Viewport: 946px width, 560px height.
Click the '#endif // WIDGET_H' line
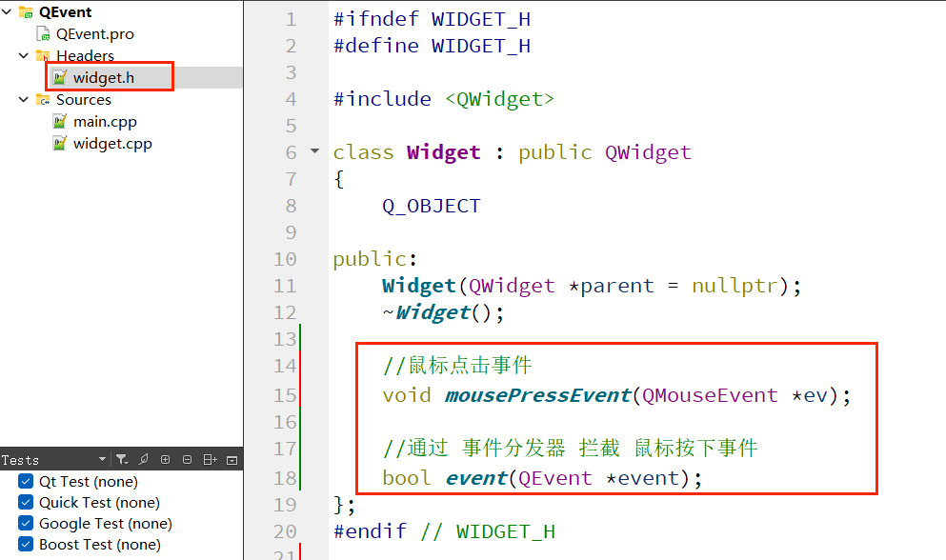444,531
